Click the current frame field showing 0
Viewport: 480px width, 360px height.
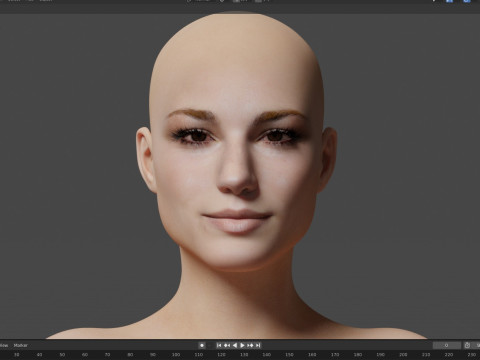[447, 345]
